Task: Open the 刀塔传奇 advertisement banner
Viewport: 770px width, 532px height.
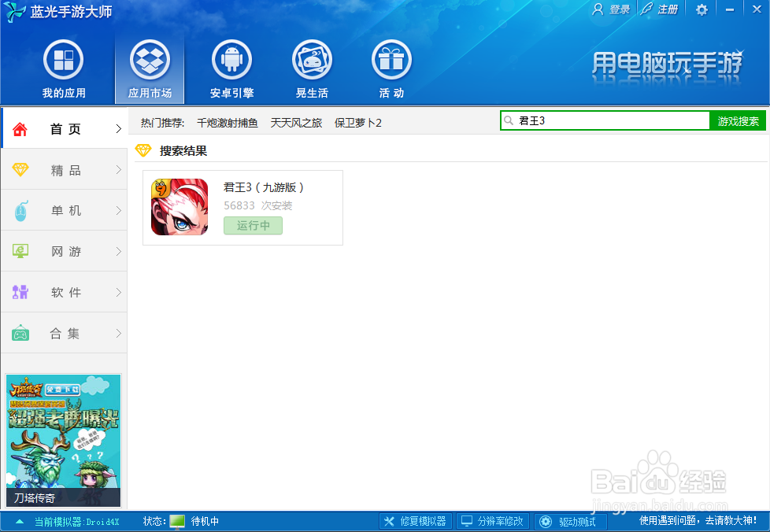Action: tap(63, 440)
